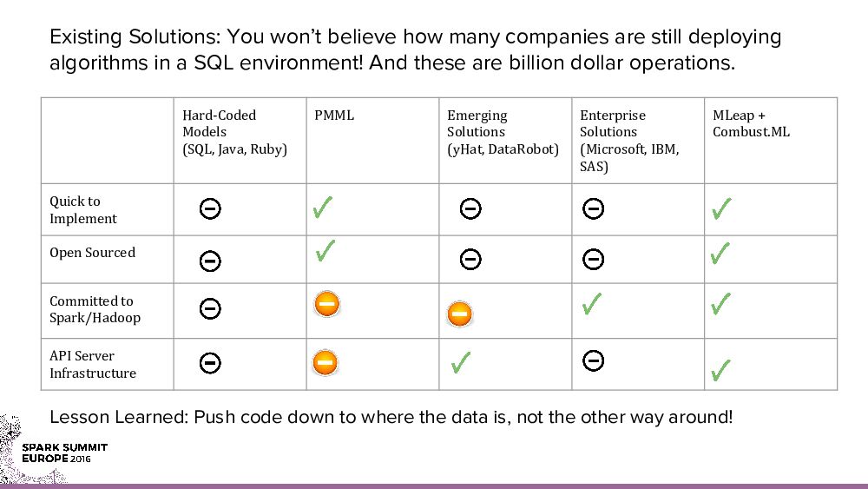Image resolution: width=868 pixels, height=489 pixels.
Task: Click the orange minus icon in PMML Committed to Spark/Hadoop
Action: [326, 304]
